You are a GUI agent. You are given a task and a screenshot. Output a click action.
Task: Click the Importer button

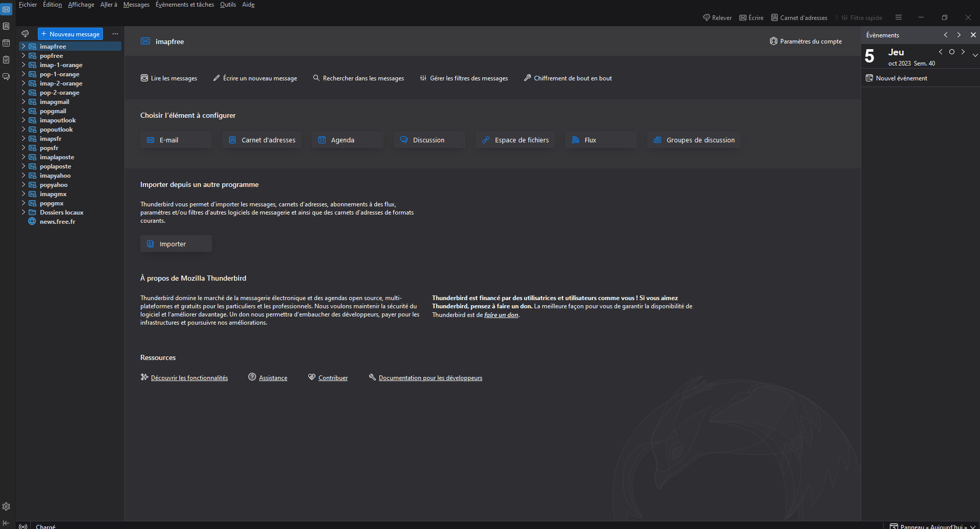click(x=176, y=244)
